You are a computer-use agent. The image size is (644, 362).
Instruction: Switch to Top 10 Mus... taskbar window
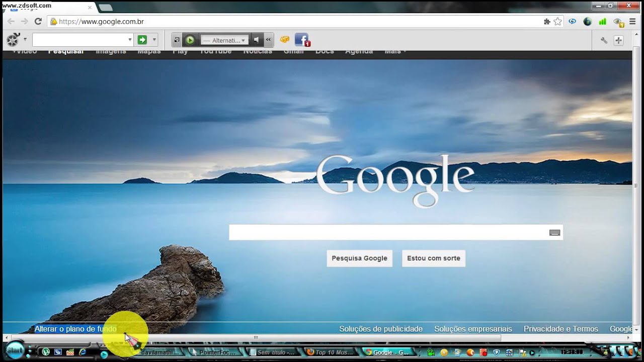(x=330, y=352)
